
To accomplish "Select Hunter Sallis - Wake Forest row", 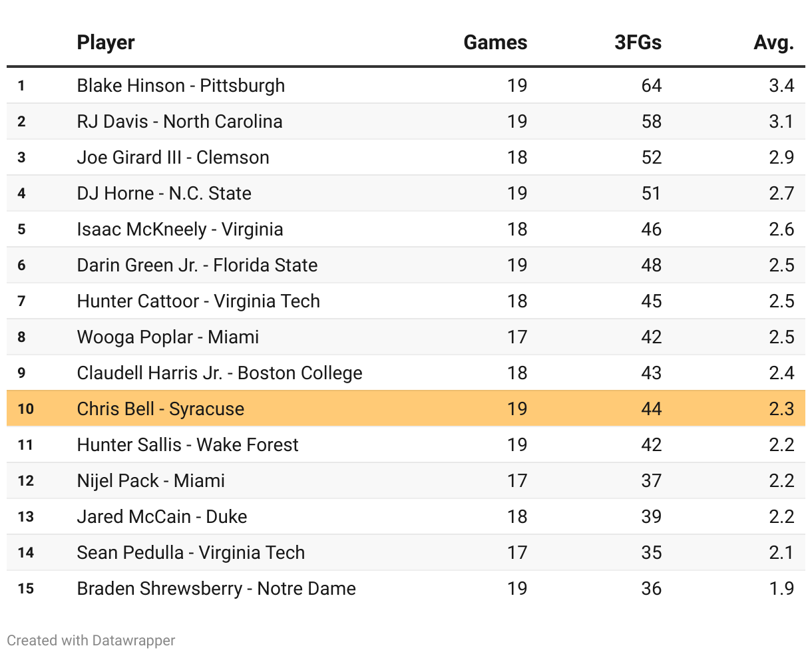I will coord(188,445).
